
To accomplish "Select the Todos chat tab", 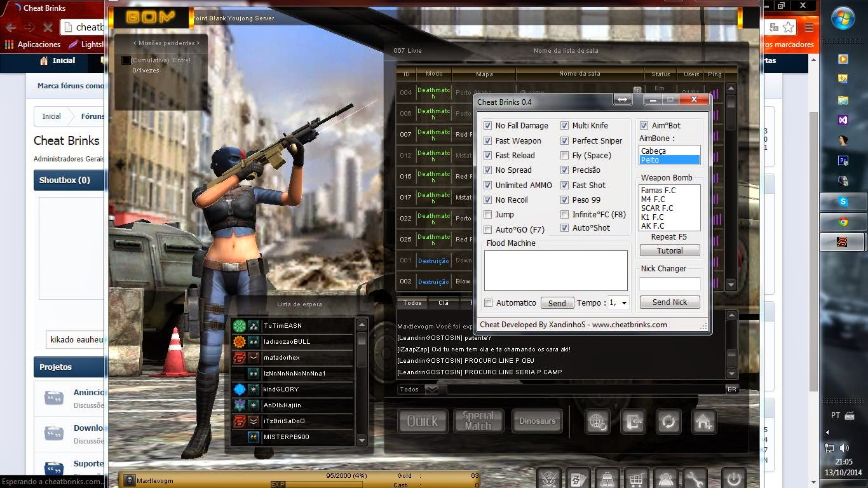I will 412,303.
